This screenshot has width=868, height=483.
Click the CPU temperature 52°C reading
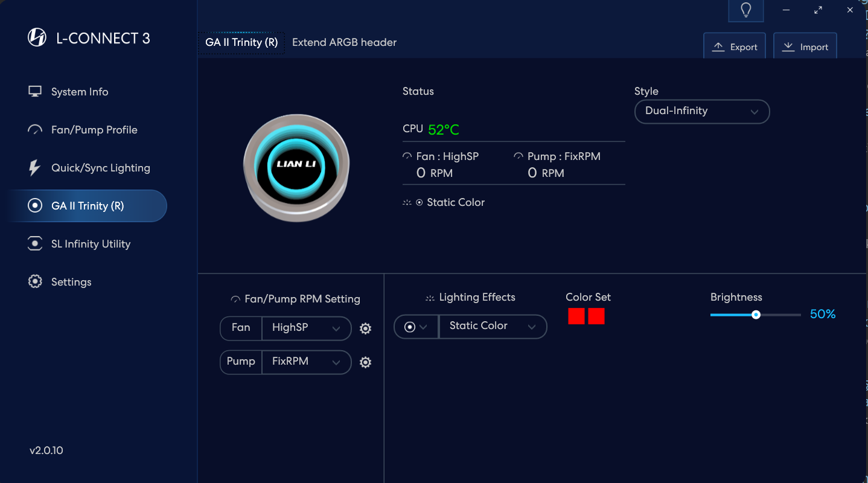(x=444, y=130)
